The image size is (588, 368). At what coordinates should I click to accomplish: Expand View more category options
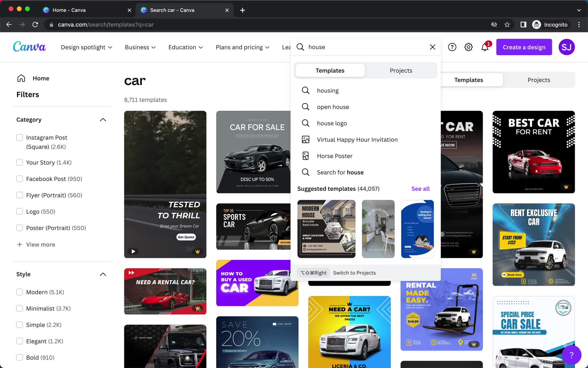(x=36, y=244)
